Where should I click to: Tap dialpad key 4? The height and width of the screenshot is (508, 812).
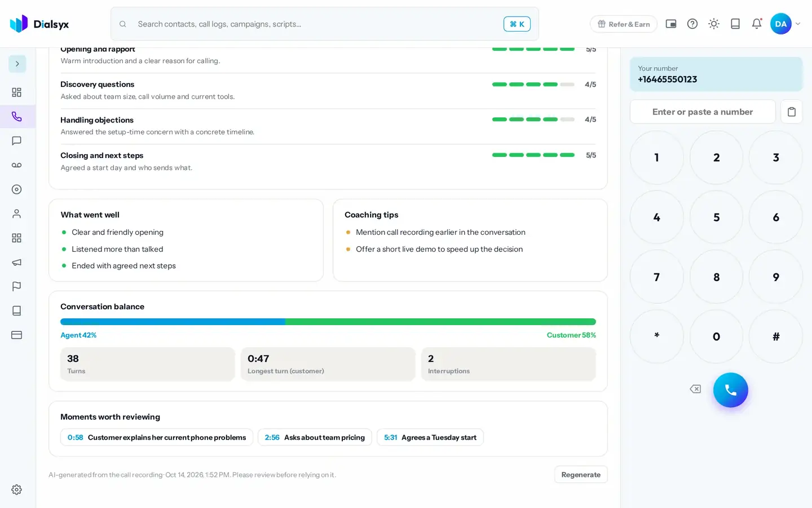(657, 217)
